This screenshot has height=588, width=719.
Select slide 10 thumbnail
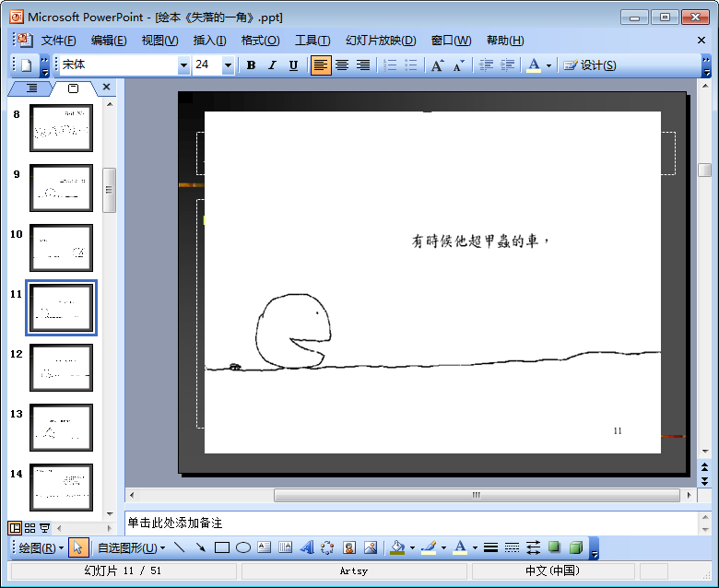61,248
